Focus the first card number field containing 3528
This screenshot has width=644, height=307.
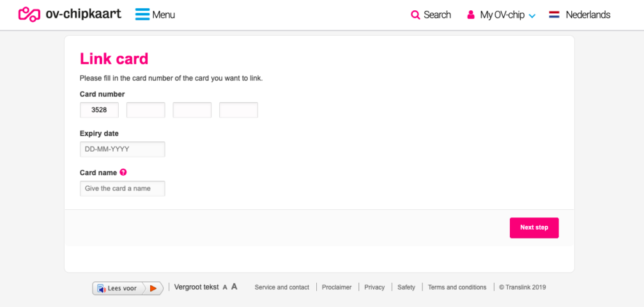[99, 110]
